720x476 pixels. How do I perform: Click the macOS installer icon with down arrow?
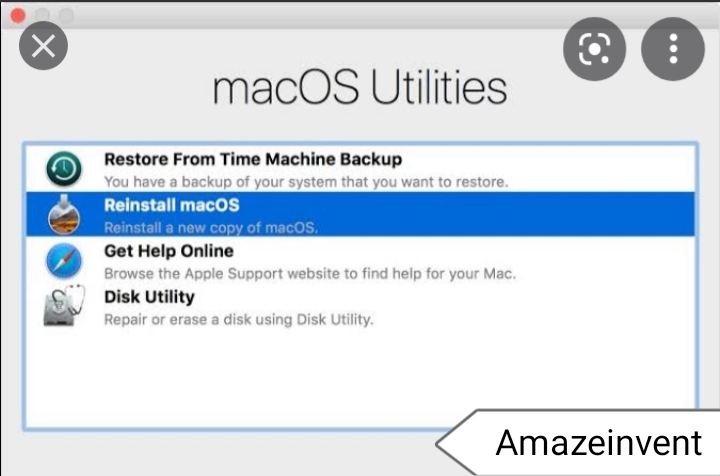(64, 214)
